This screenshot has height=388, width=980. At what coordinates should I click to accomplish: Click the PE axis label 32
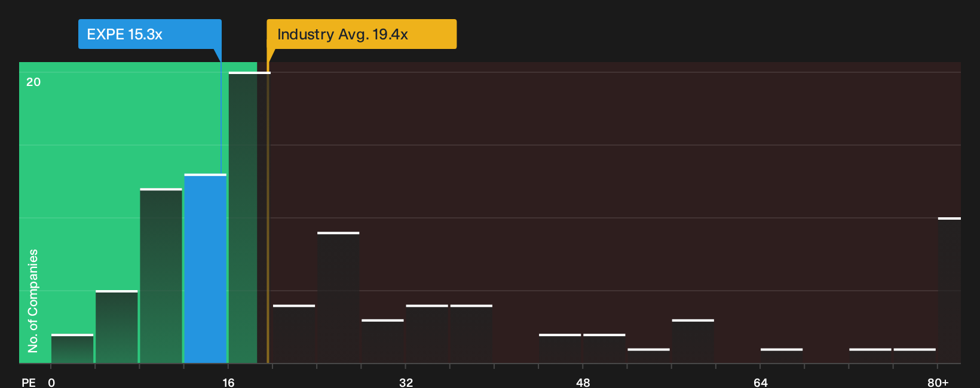pos(406,382)
